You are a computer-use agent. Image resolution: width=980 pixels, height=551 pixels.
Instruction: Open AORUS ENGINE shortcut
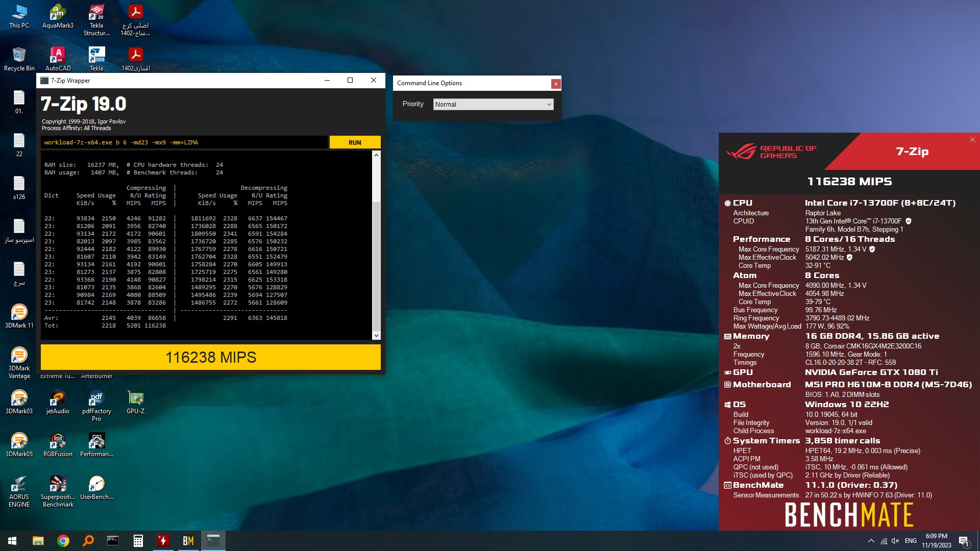(19, 491)
